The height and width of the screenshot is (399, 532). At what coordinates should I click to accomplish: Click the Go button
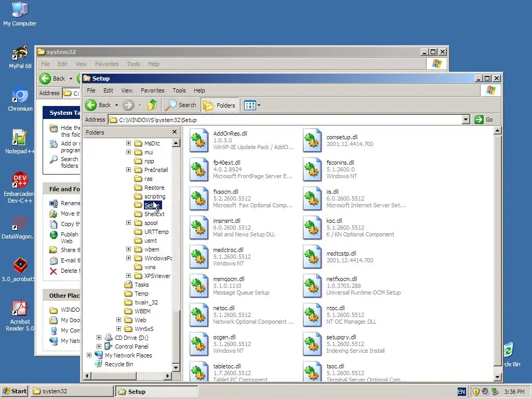pos(484,119)
